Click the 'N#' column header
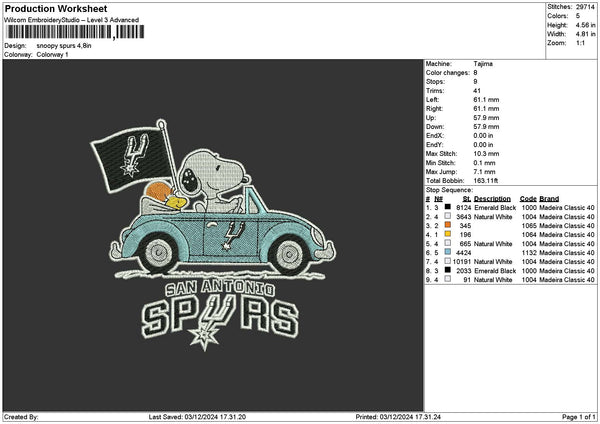600x424 pixels. click(438, 199)
